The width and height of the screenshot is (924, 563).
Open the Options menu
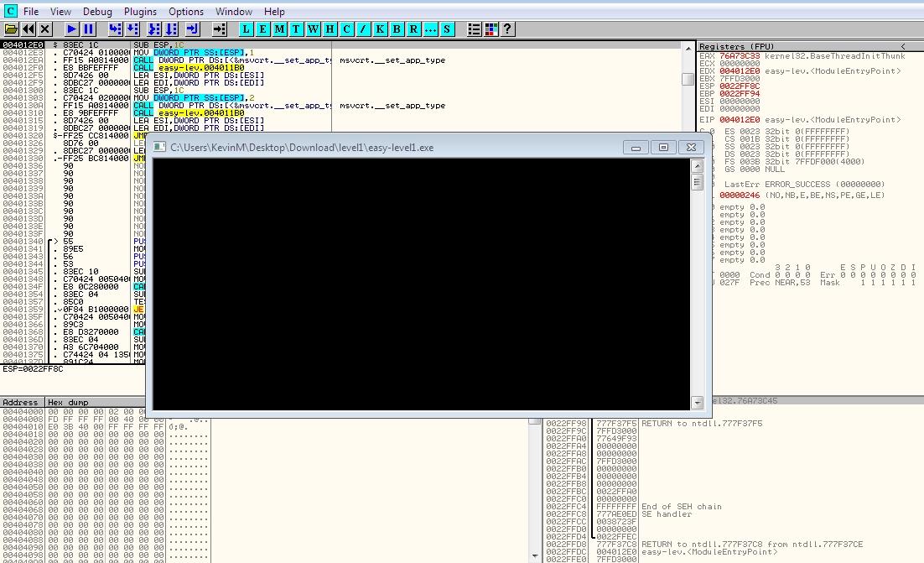[185, 11]
